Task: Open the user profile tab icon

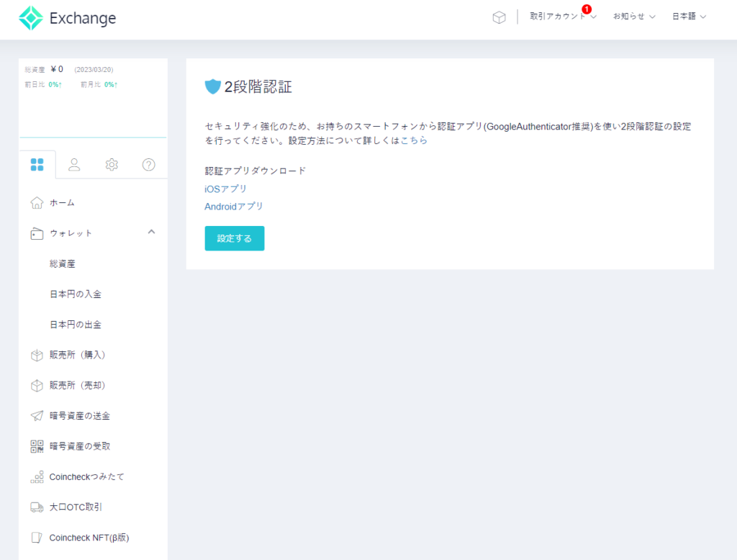Action: (x=74, y=164)
